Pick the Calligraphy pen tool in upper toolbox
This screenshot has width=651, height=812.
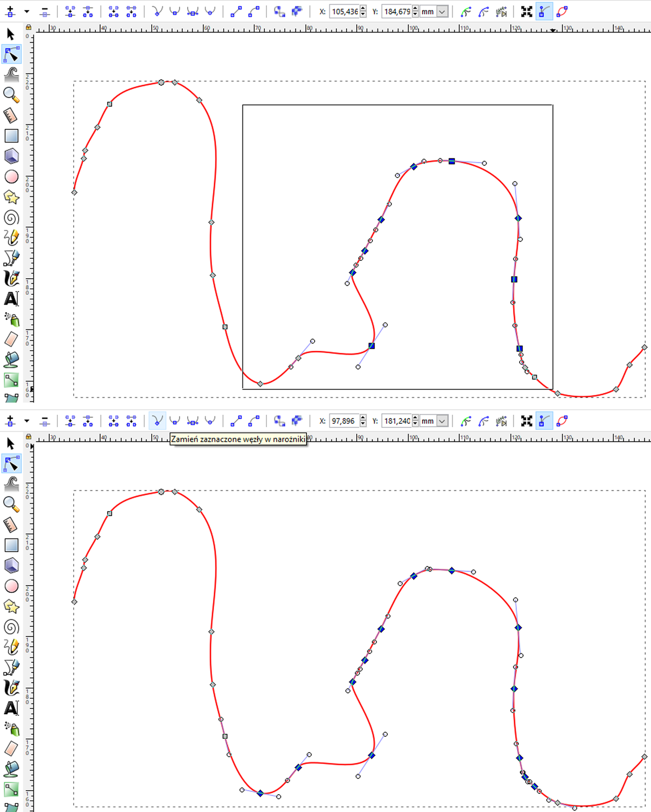11,279
